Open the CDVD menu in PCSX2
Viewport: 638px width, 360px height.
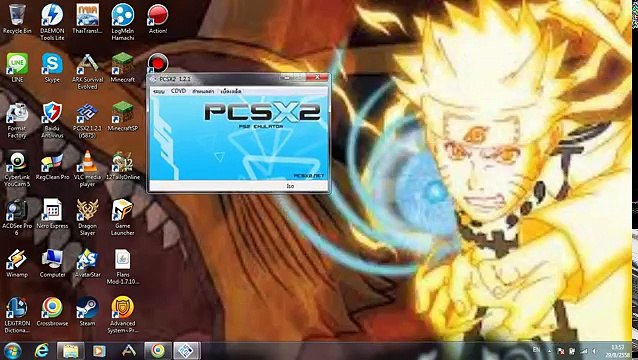pos(178,91)
